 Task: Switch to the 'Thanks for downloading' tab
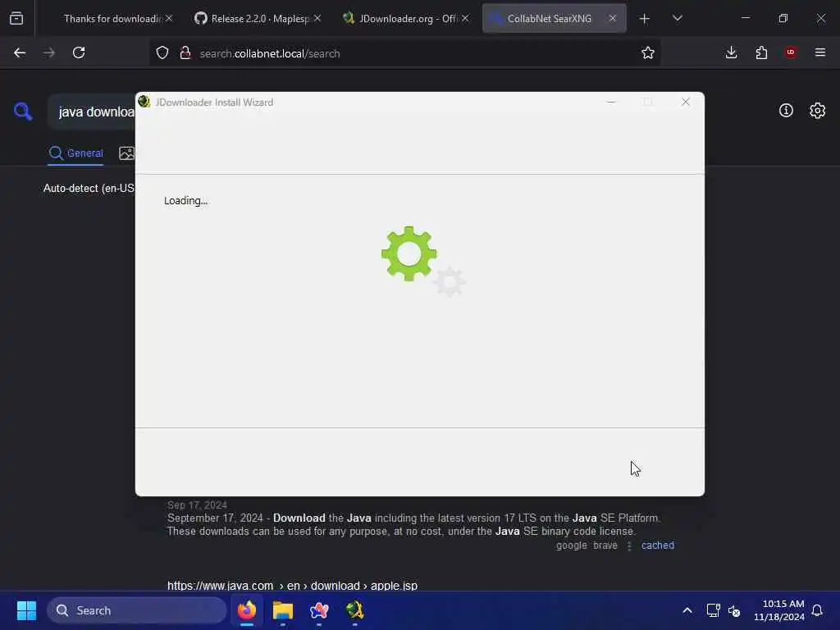[x=111, y=18]
